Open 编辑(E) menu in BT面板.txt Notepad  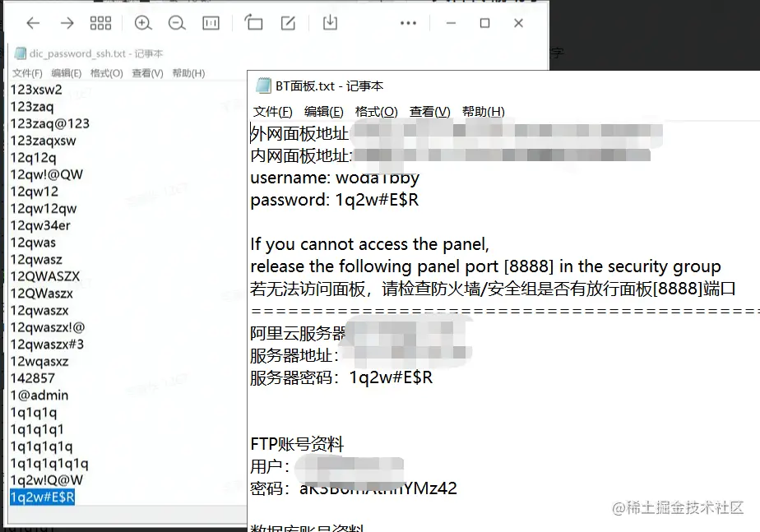(324, 112)
